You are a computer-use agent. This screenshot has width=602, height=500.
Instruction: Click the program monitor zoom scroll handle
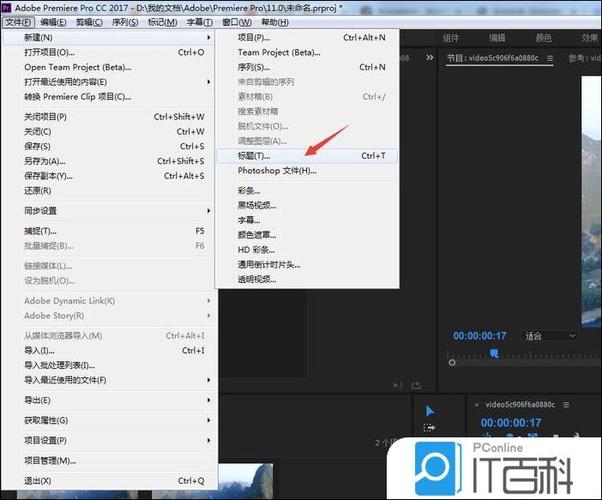[x=452, y=363]
